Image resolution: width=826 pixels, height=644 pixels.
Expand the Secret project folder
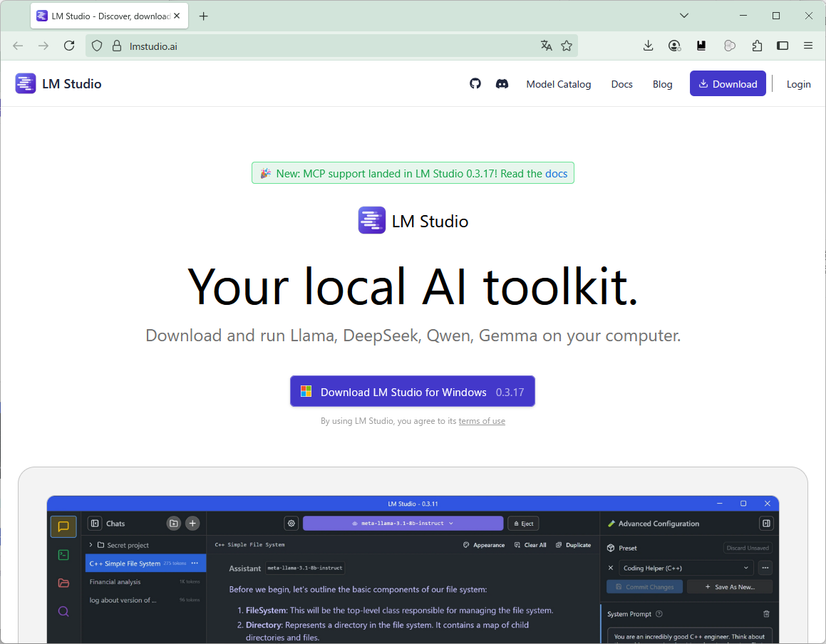(91, 545)
